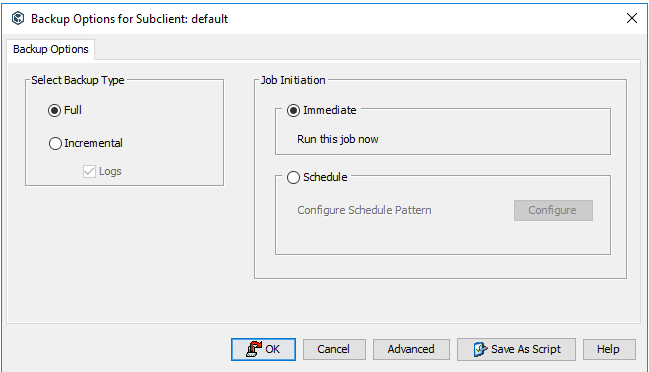Close the Backup Options dialog with X

click(632, 18)
